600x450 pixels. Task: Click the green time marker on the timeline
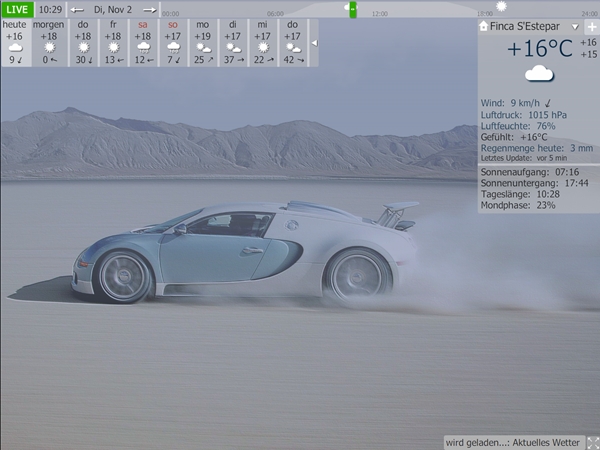coord(353,10)
